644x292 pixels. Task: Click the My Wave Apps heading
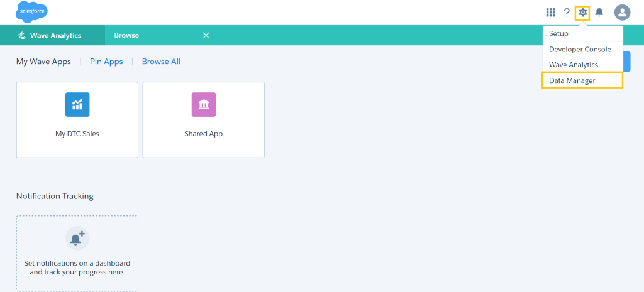tap(43, 62)
